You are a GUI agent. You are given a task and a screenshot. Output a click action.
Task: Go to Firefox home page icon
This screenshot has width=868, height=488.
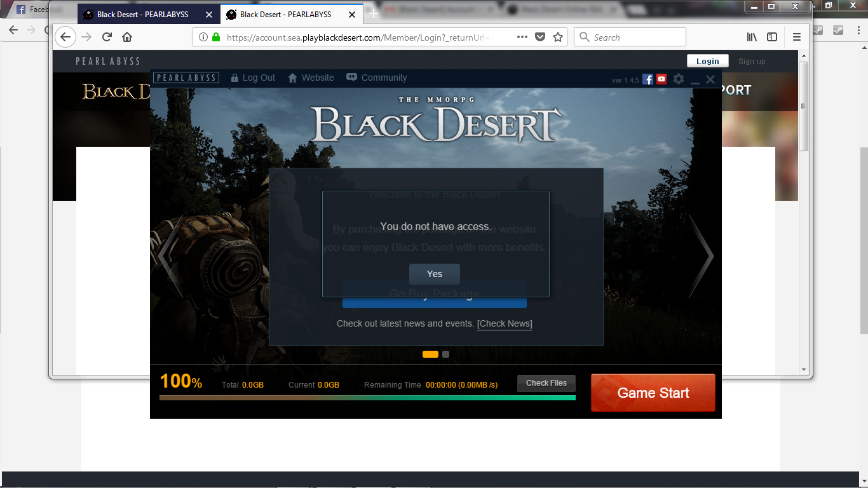127,37
